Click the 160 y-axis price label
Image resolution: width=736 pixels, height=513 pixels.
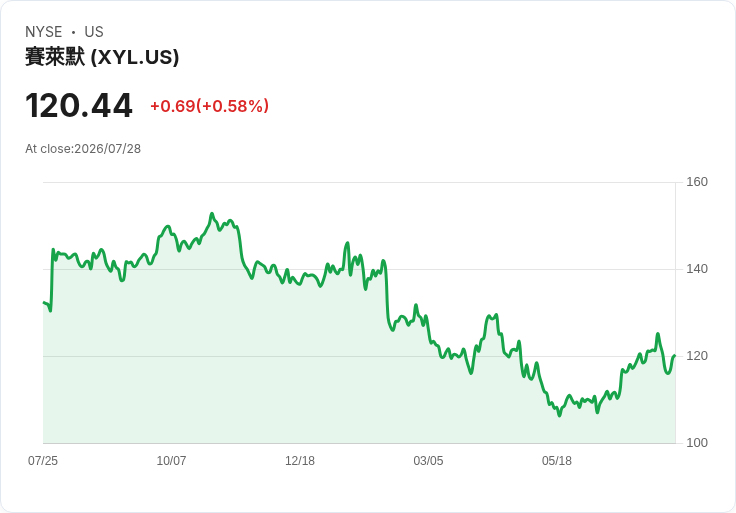pyautogui.click(x=697, y=182)
